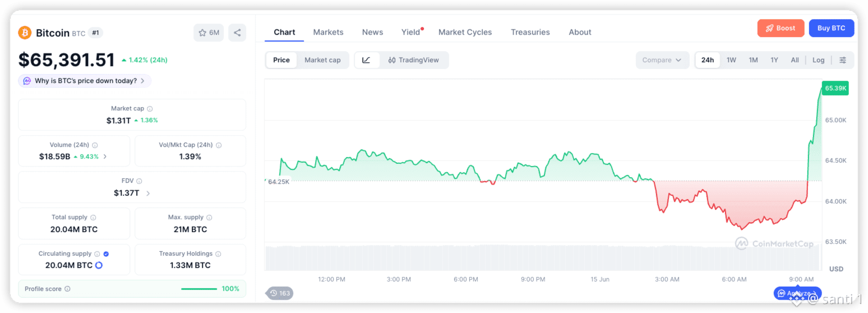The height and width of the screenshot is (313, 868).
Task: Click the Volume (24h) info icon
Action: pyautogui.click(x=95, y=145)
